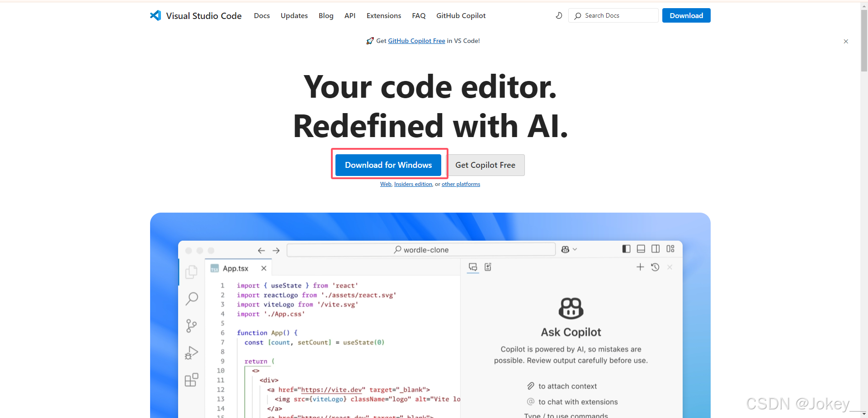Open the Docs menu item
Viewport: 868px width, 418px height.
[262, 15]
